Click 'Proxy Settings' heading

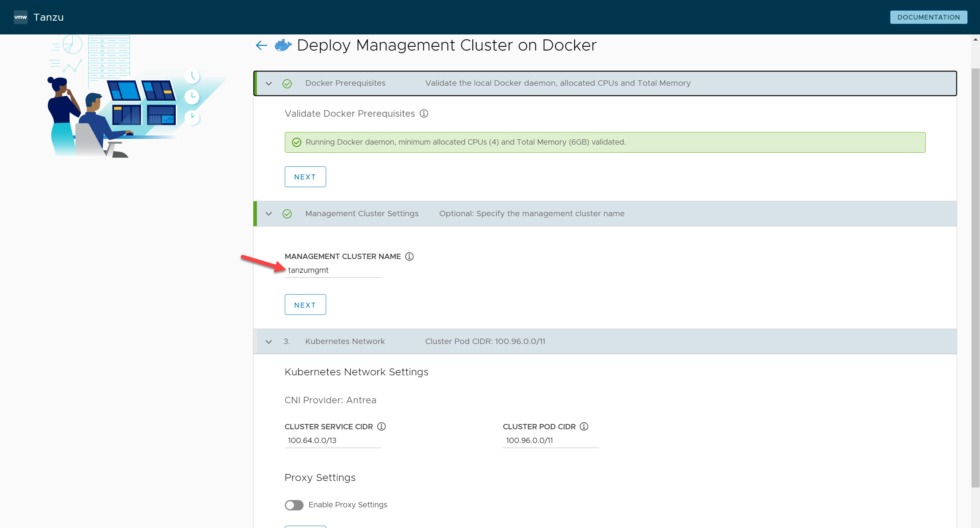click(320, 477)
